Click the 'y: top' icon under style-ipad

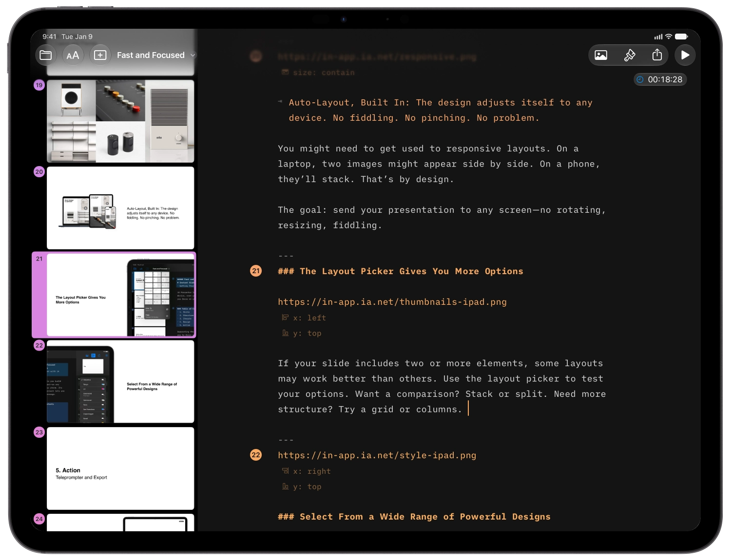pyautogui.click(x=285, y=486)
